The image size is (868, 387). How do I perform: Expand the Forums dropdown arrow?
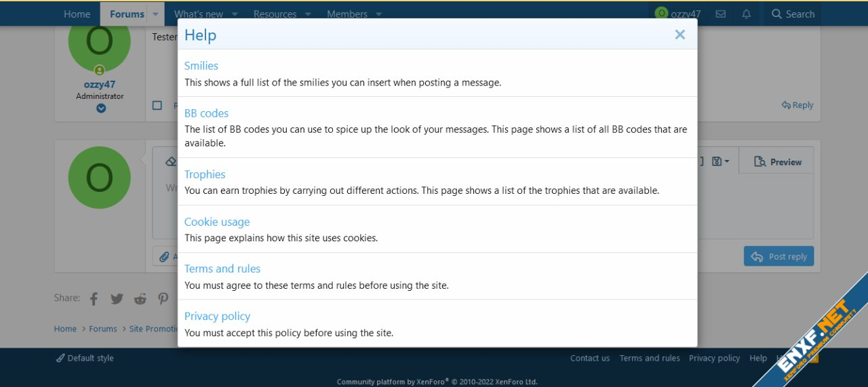155,14
